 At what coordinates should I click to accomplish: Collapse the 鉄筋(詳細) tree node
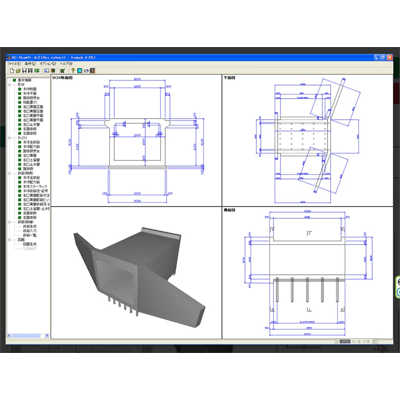[9, 222]
